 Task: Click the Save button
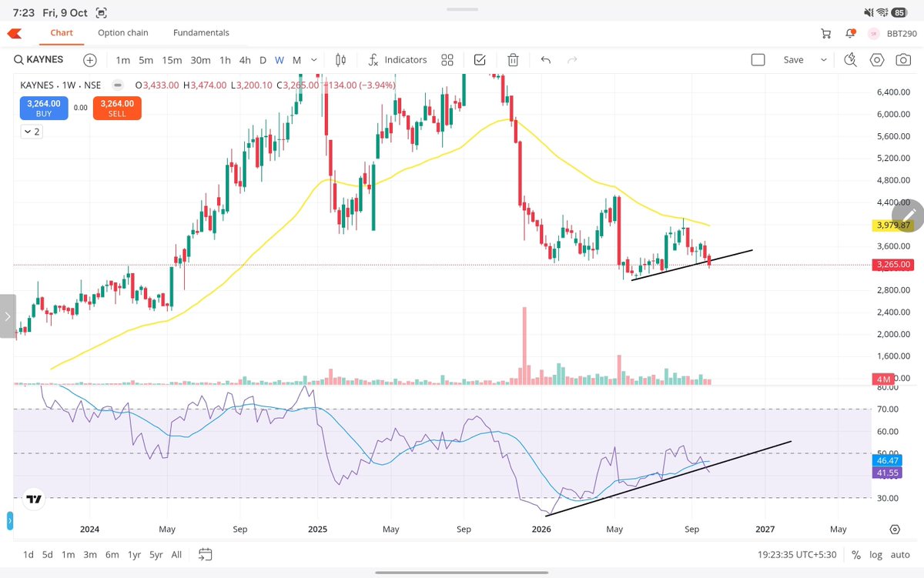793,60
